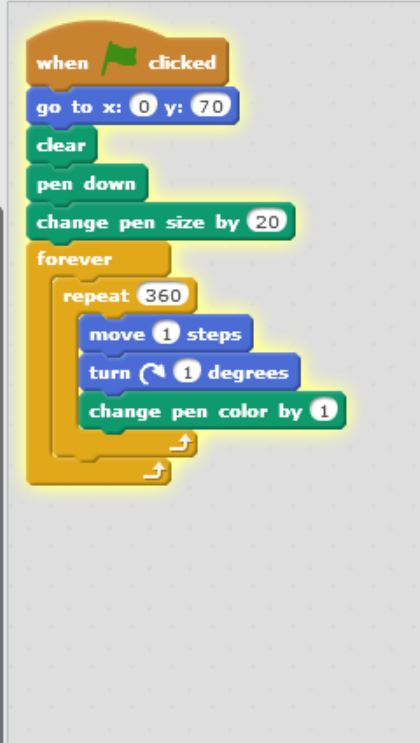This screenshot has height=743, width=420.
Task: Click the repeat block's loop arrow
Action: click(x=183, y=444)
